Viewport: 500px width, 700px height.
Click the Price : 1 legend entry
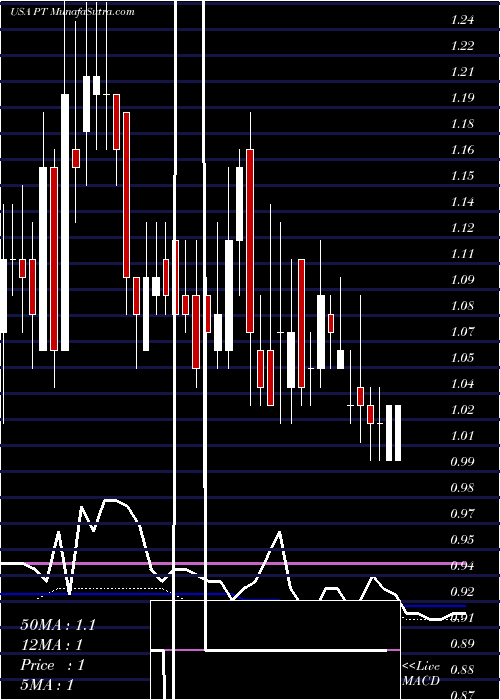click(52, 665)
